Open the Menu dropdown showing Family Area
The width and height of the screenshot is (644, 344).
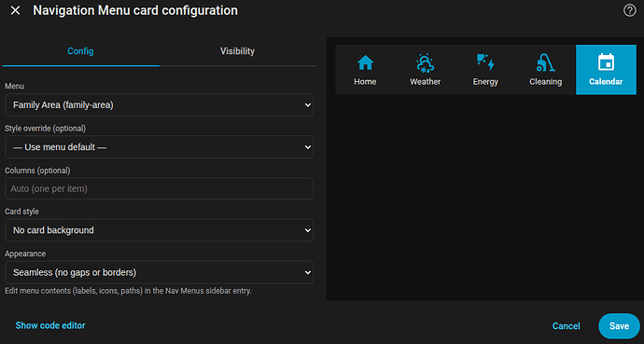[x=159, y=105]
